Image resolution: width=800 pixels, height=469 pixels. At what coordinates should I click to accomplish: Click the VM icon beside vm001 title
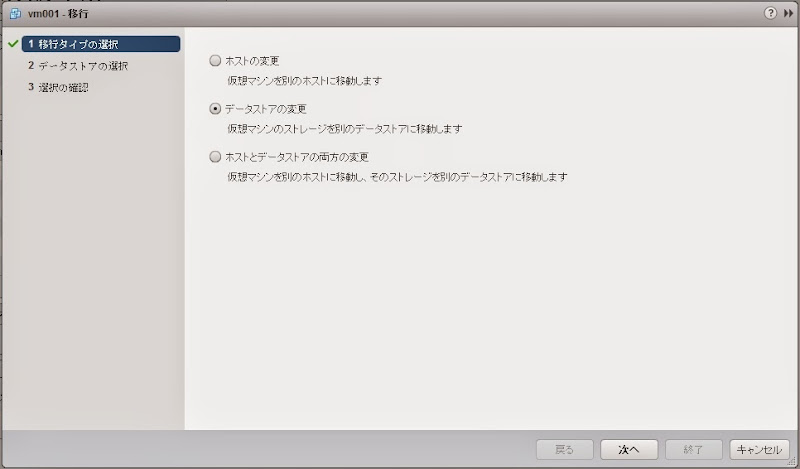coord(15,14)
